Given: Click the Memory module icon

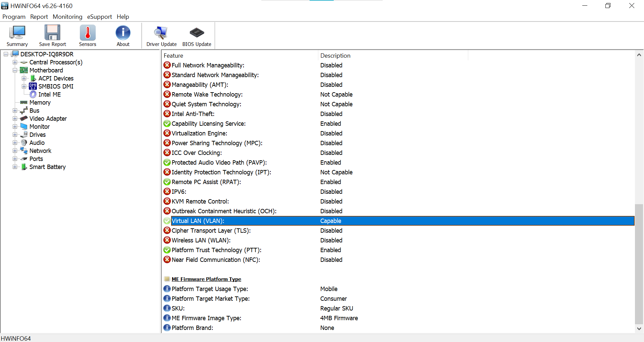Looking at the screenshot, I should click(24, 103).
